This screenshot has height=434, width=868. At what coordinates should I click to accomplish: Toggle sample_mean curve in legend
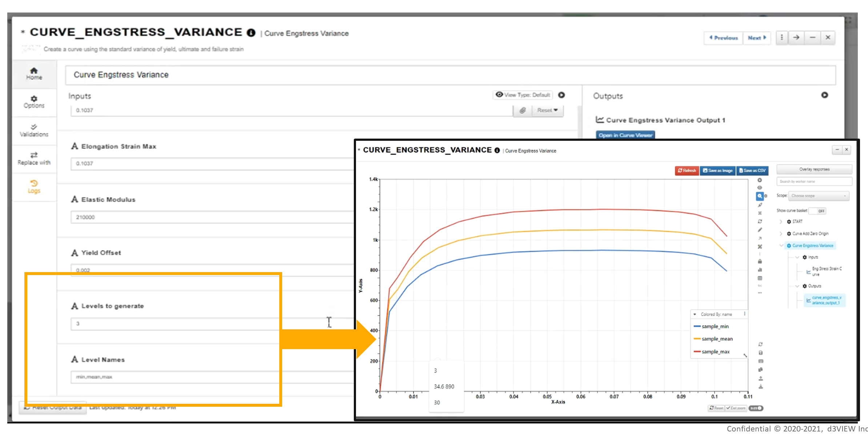[x=713, y=339]
